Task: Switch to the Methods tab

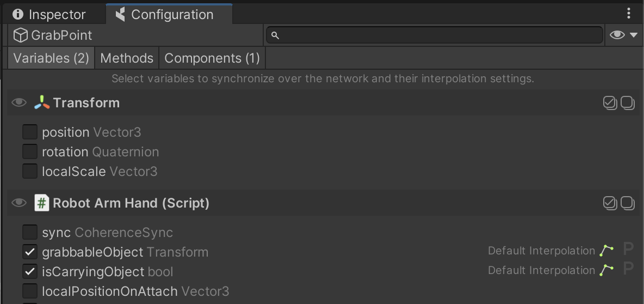Action: point(127,58)
